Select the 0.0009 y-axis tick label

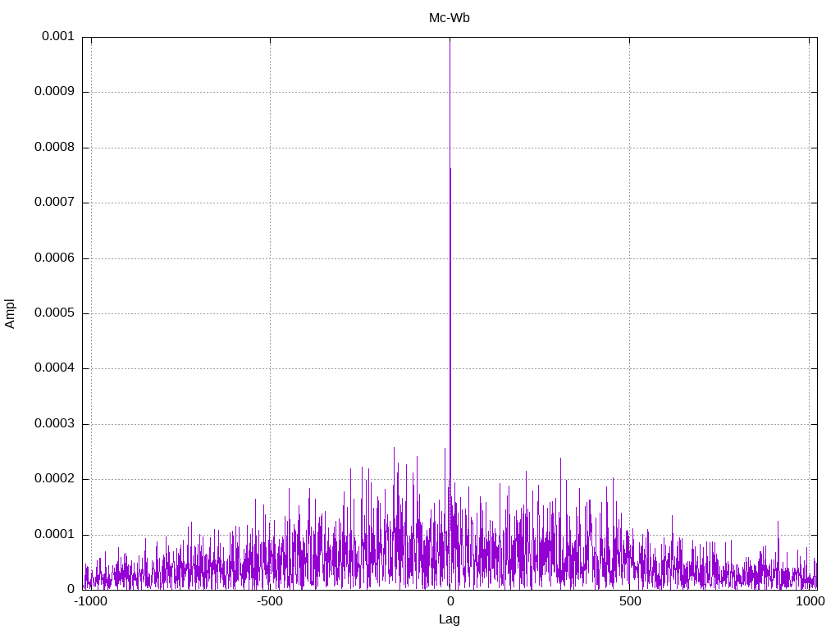point(54,92)
